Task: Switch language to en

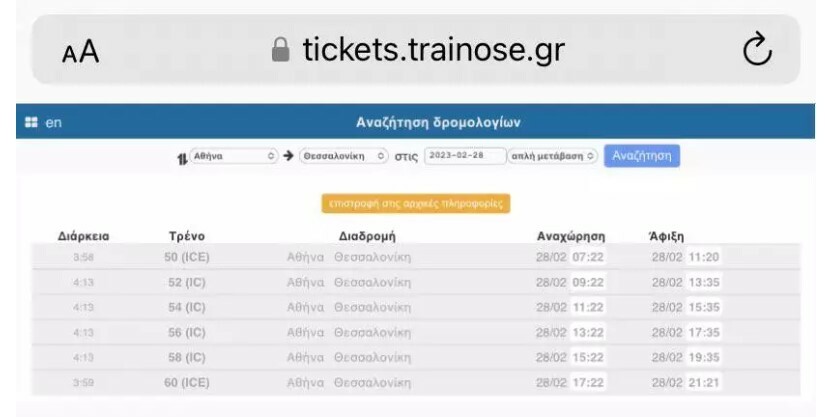Action: 54,122
